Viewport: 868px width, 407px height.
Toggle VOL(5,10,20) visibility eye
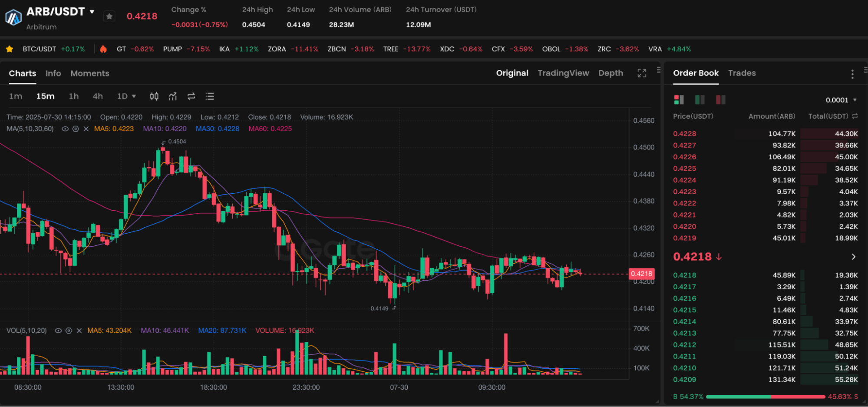58,331
